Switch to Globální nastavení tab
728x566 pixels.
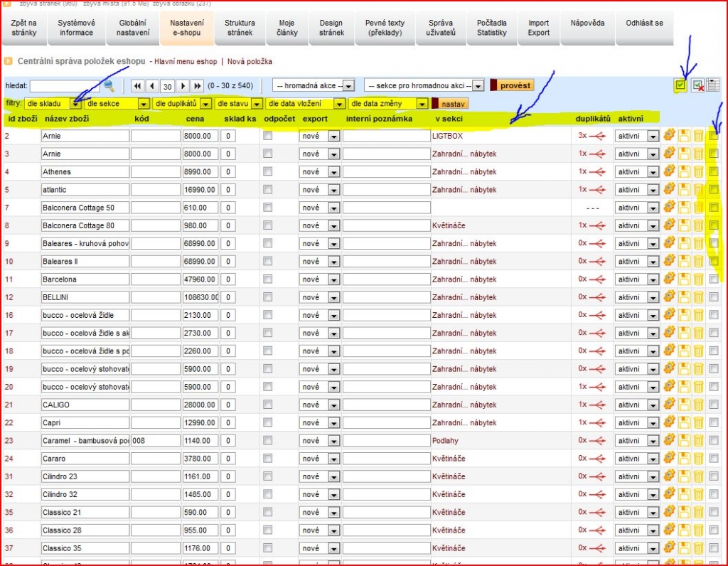[133, 28]
